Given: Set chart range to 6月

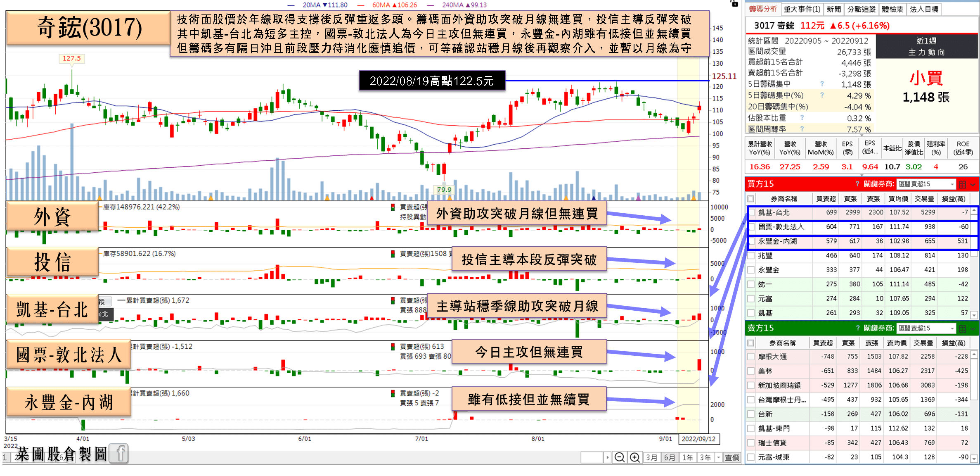Looking at the screenshot, I should click(x=670, y=457).
